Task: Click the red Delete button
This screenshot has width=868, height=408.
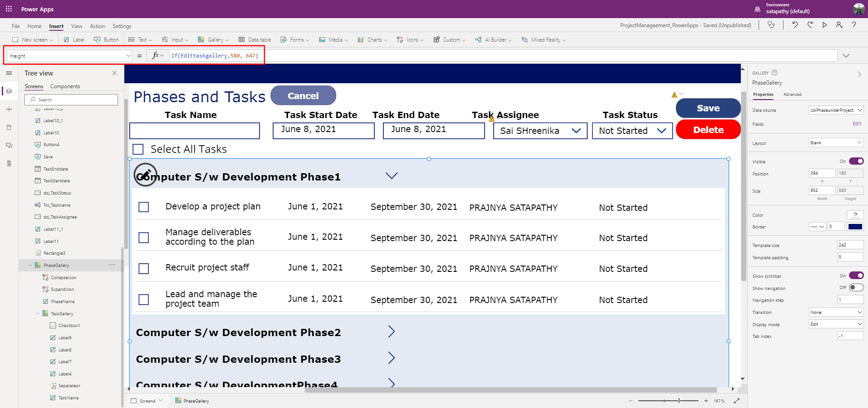Action: coord(708,129)
